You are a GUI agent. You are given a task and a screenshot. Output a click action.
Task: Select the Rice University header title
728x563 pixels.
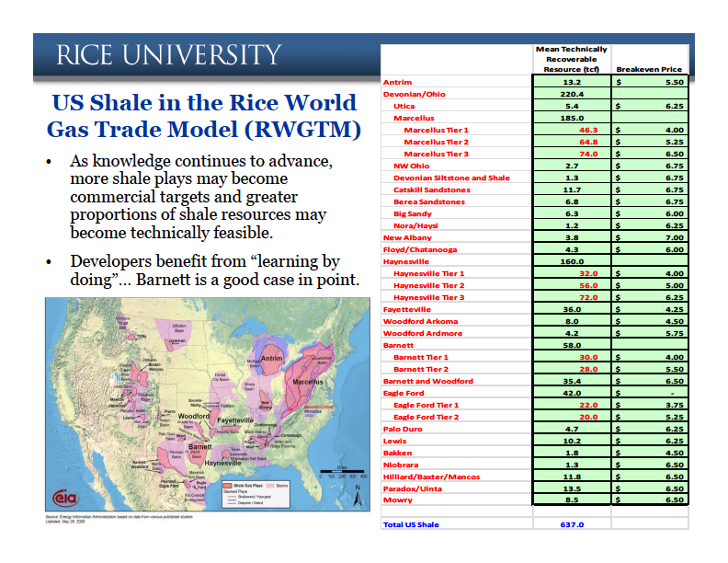click(x=169, y=55)
